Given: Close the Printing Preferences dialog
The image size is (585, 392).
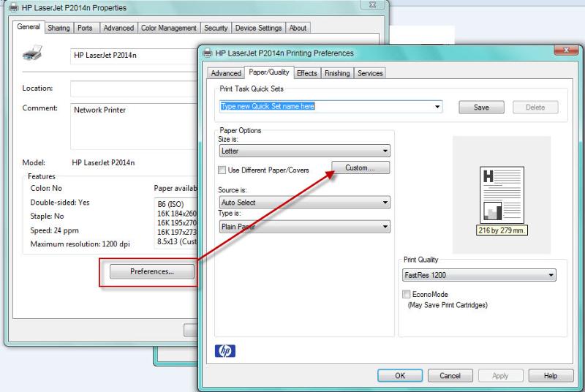Looking at the screenshot, I should pos(566,50).
